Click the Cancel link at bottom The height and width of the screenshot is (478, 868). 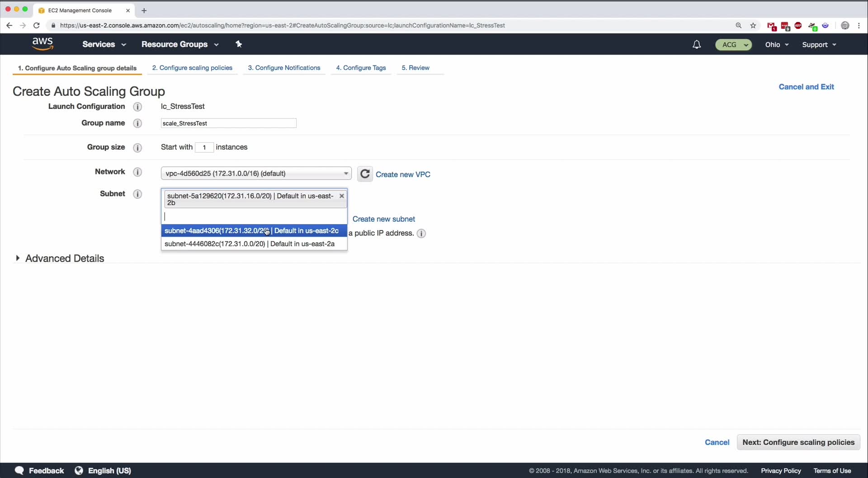point(717,442)
